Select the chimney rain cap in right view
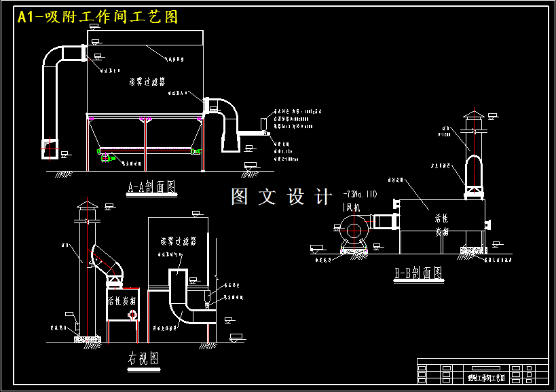The height and width of the screenshot is (392, 556). pyautogui.click(x=87, y=205)
